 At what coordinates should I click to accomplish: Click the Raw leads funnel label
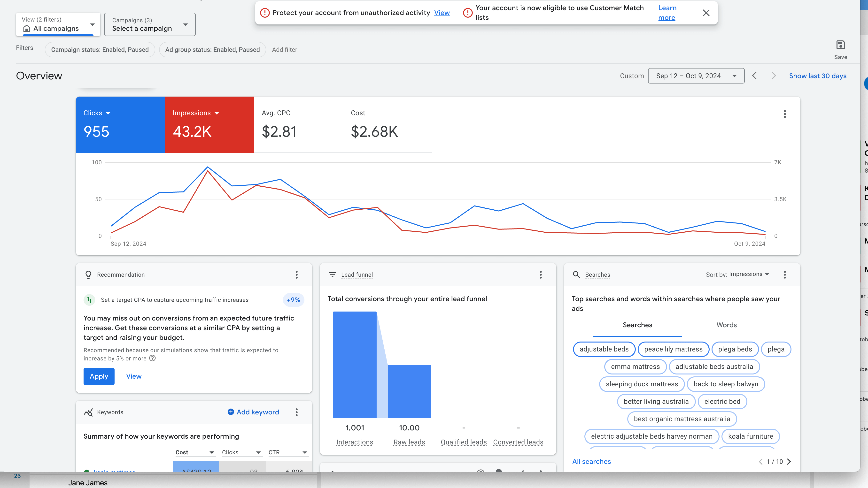tap(409, 442)
